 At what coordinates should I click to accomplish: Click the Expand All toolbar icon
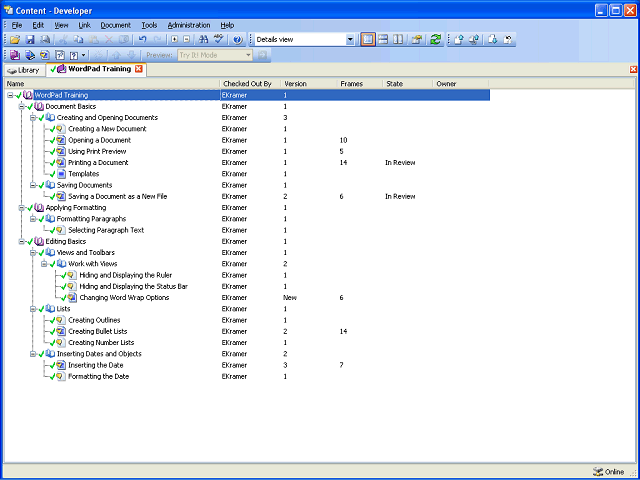click(x=175, y=40)
